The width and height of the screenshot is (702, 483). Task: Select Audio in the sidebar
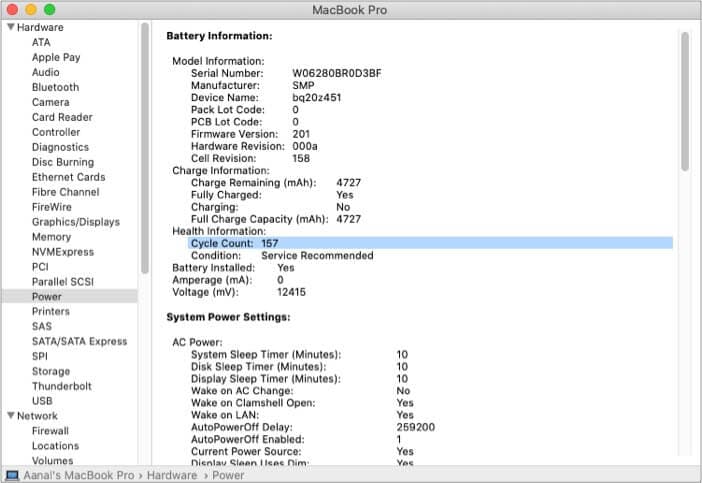[46, 72]
